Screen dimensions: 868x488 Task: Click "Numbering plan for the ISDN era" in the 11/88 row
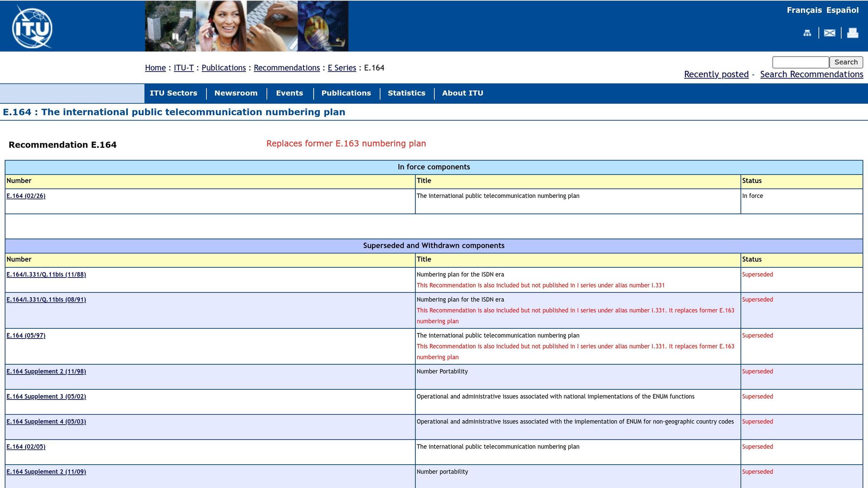coord(460,274)
